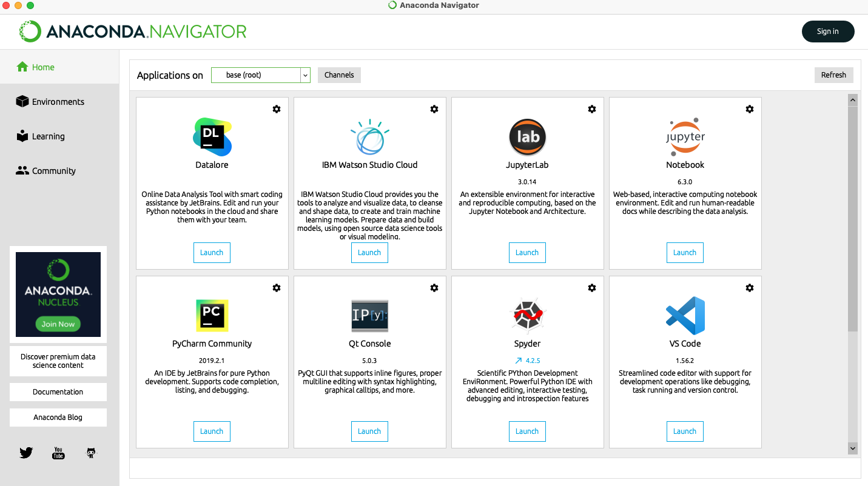Launch VS Code

(x=685, y=431)
